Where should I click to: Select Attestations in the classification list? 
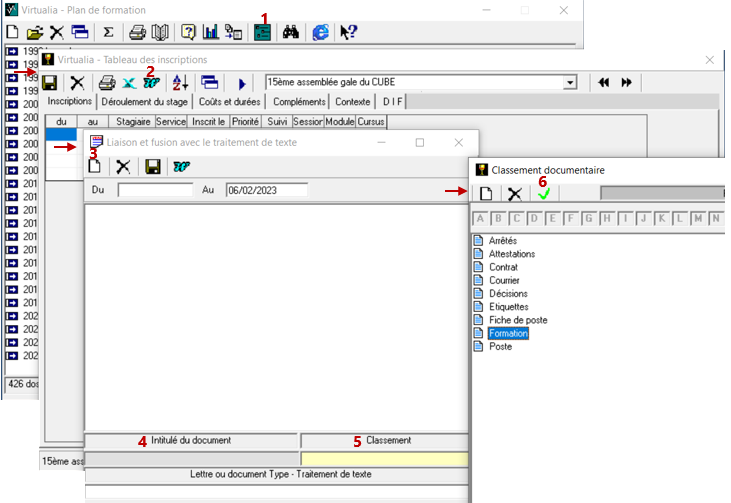[x=511, y=254]
